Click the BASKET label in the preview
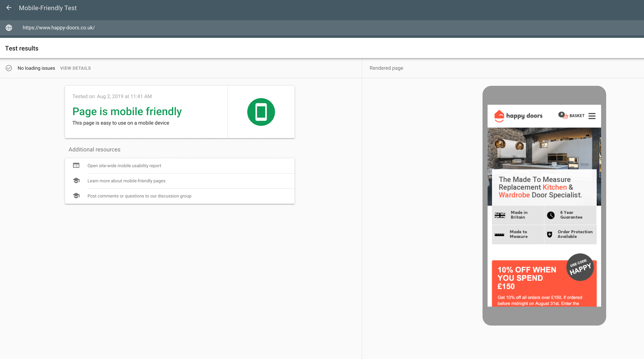The image size is (644, 359). (577, 116)
